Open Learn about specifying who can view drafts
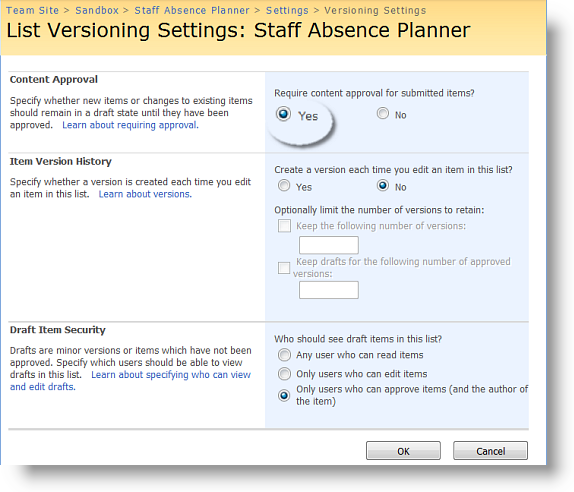The width and height of the screenshot is (574, 492). pyautogui.click(x=130, y=381)
